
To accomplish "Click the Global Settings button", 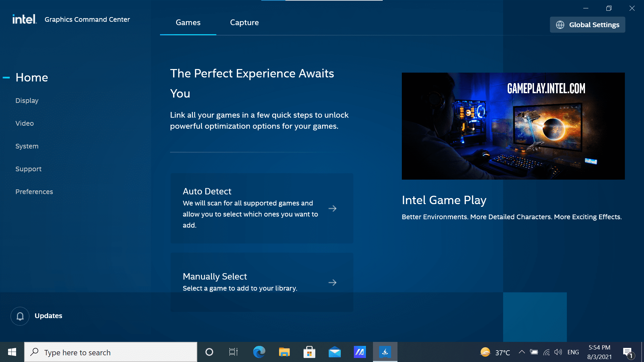I will (x=588, y=25).
